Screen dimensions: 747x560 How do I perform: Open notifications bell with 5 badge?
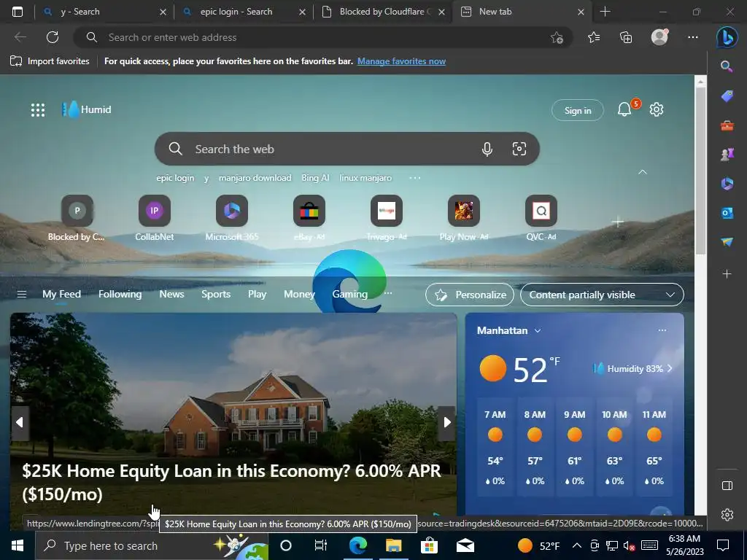[x=625, y=109]
